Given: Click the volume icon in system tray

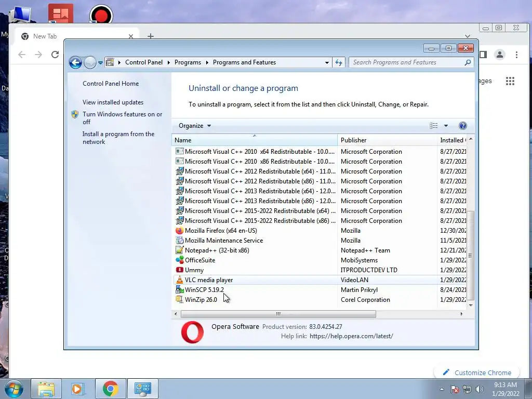Looking at the screenshot, I should [480, 389].
